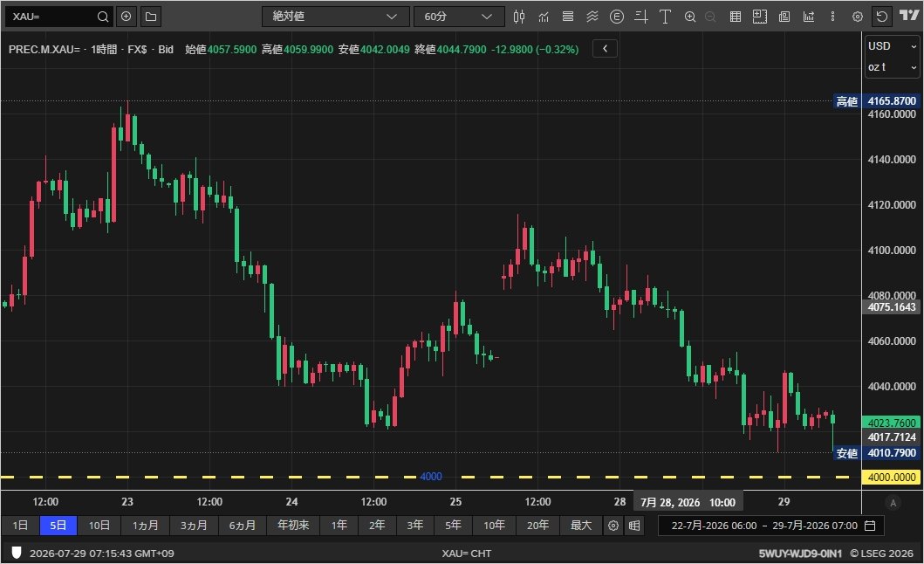Click the circled E events icon

[617, 17]
